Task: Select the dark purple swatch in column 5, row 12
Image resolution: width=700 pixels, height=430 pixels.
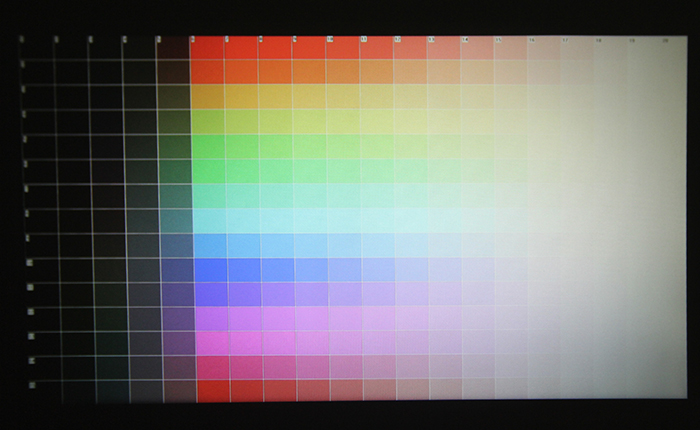Action: [178, 319]
